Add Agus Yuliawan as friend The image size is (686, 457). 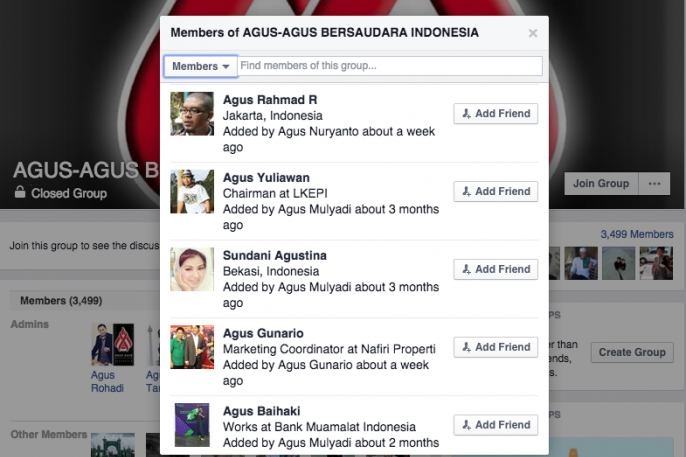pos(496,192)
